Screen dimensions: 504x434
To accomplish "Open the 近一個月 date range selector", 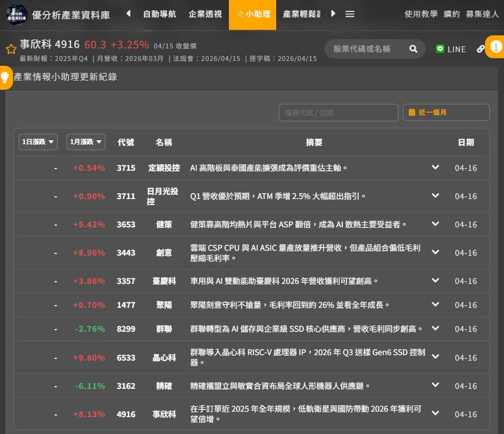I will coord(446,113).
